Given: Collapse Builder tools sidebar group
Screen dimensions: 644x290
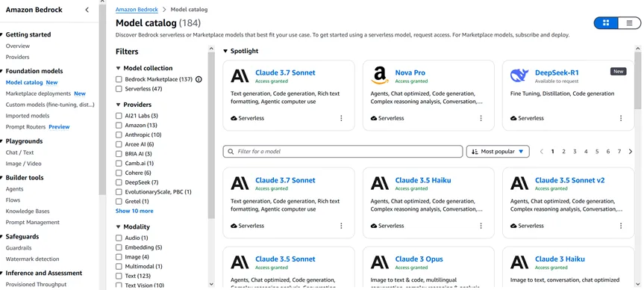Looking at the screenshot, I should 2,178.
